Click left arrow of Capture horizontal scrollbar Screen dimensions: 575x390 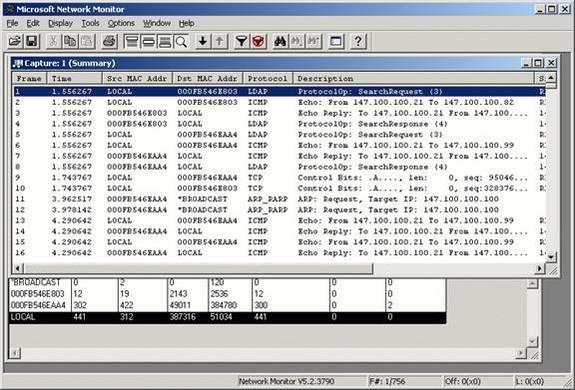coord(17,269)
